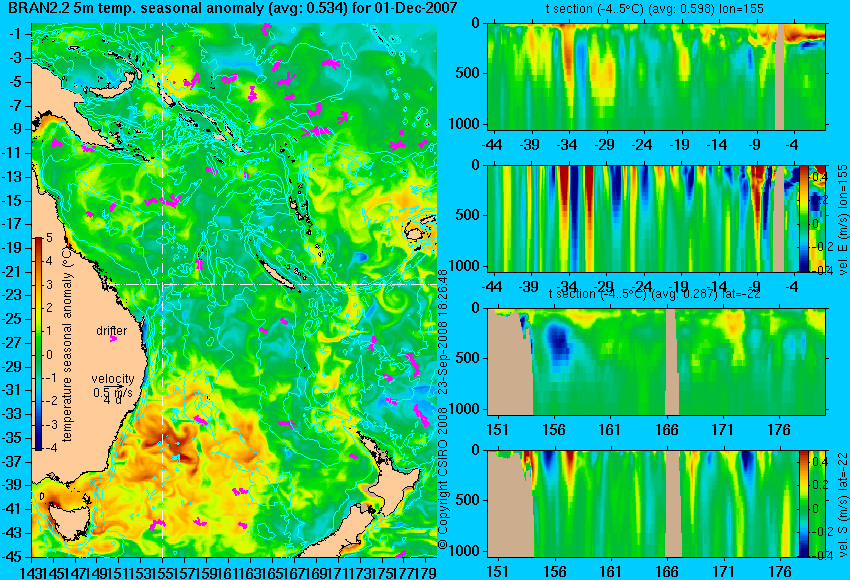Click the '0.5 m/s' velocity scale text
The width and height of the screenshot is (850, 580).
[x=113, y=391]
